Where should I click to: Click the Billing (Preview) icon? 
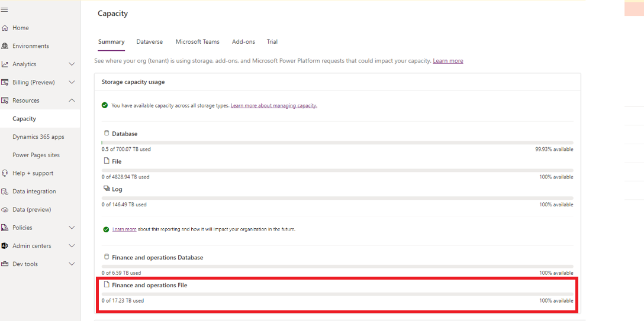pos(5,82)
